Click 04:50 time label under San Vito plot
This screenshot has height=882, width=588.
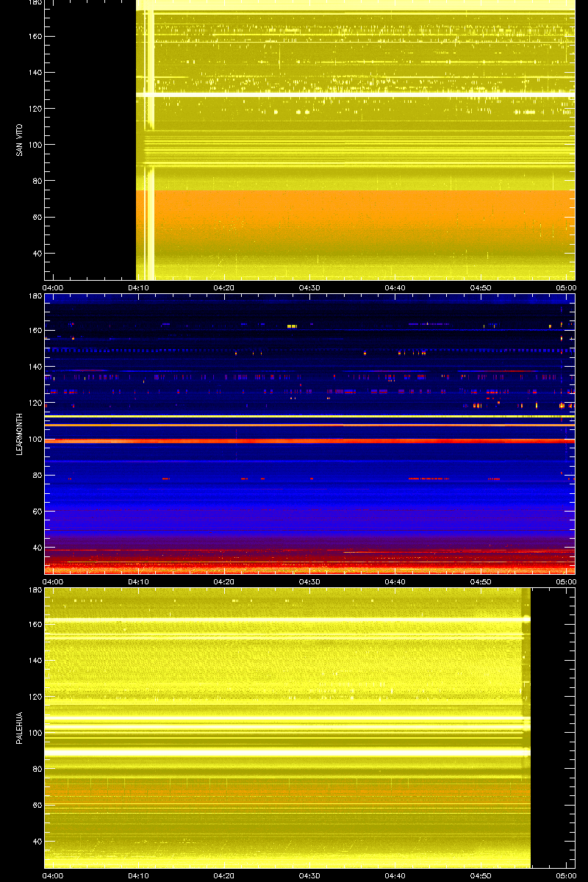481,287
